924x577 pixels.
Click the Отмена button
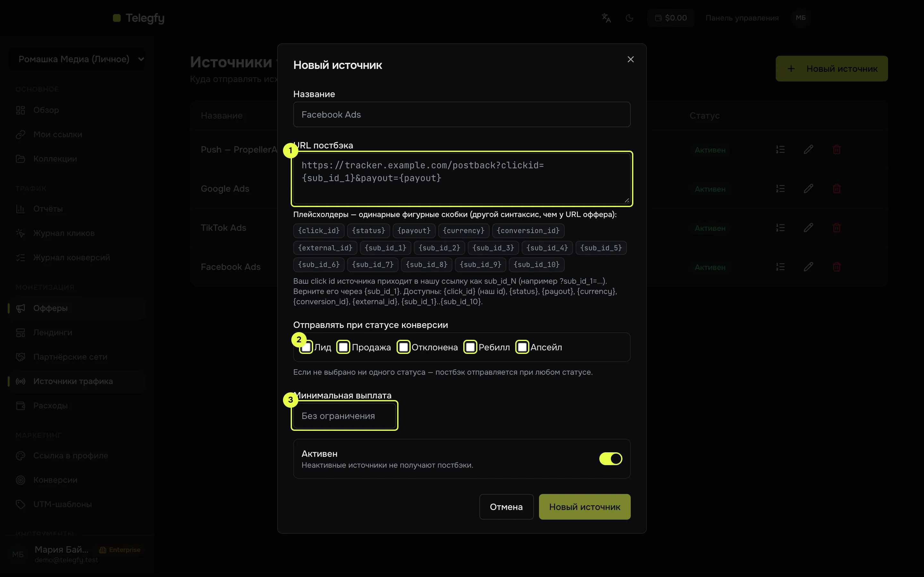click(506, 507)
